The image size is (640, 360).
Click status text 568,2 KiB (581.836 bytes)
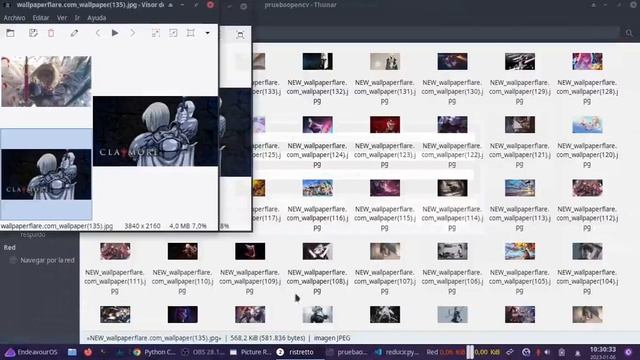(267, 338)
